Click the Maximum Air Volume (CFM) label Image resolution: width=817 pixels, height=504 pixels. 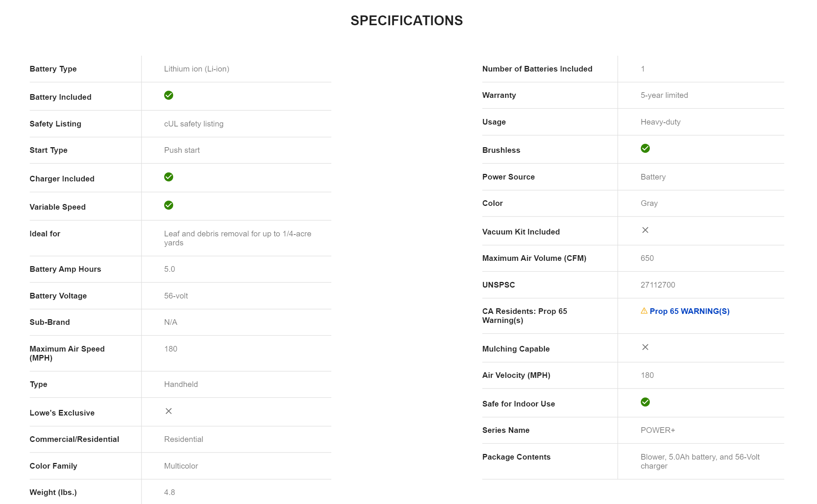pos(534,258)
